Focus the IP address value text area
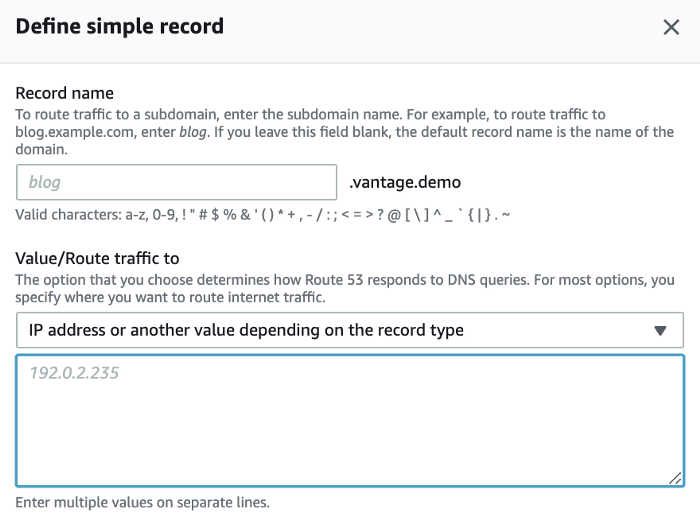 pyautogui.click(x=349, y=420)
